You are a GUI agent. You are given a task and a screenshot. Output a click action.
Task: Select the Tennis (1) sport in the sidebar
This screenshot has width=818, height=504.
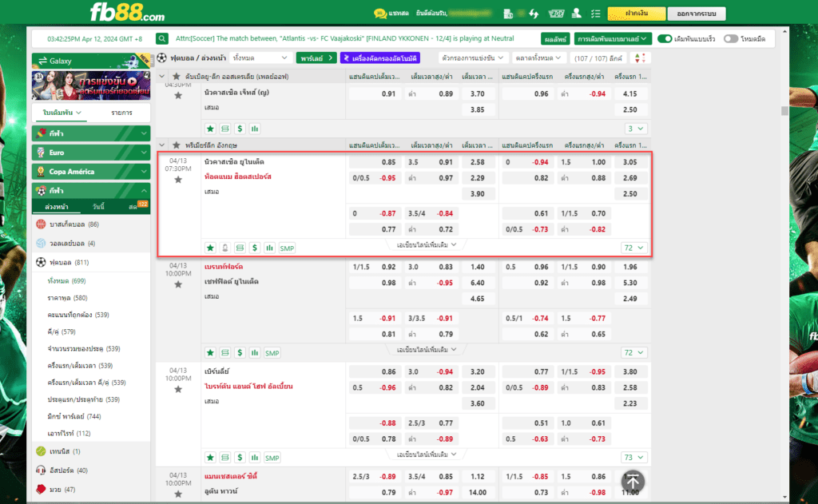point(91,451)
